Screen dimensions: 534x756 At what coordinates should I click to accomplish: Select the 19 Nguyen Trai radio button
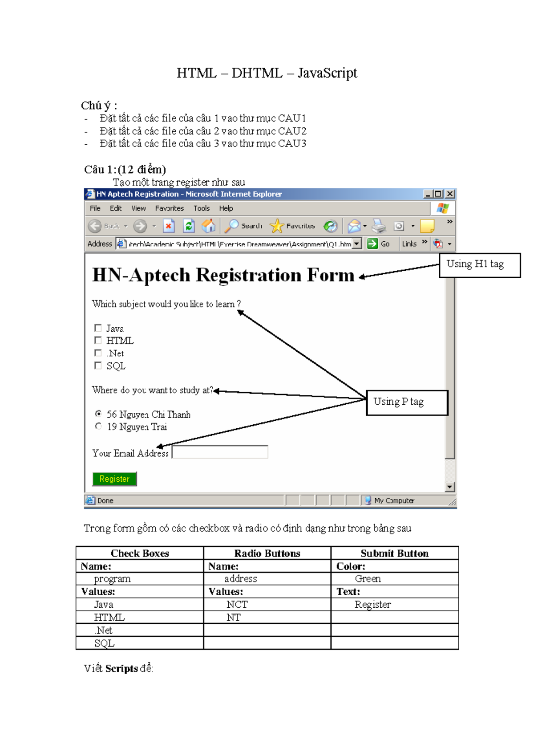pyautogui.click(x=98, y=426)
